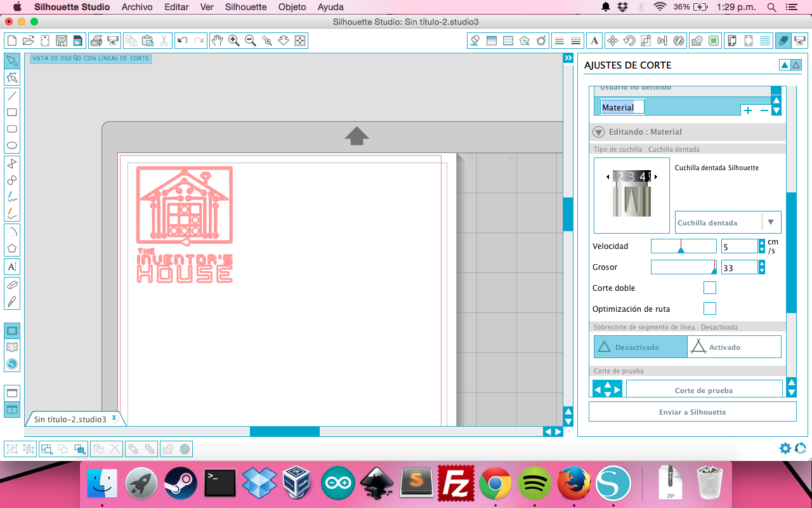Select the Rounded Rectangle tool
Viewport: 812px width, 508px height.
pyautogui.click(x=12, y=129)
